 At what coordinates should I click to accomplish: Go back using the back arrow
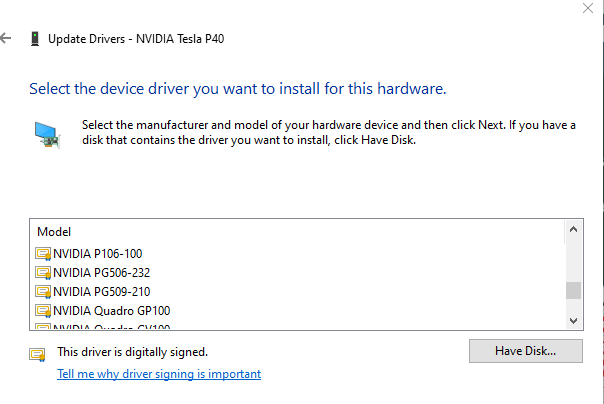(7, 39)
